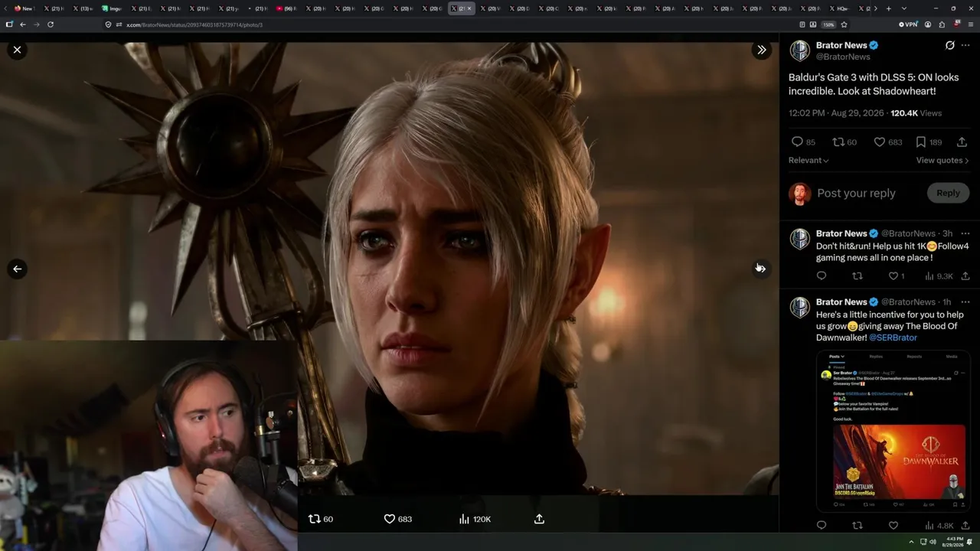The height and width of the screenshot is (551, 980).
Task: Open the @BratorNews handle in main post
Action: pos(843,57)
